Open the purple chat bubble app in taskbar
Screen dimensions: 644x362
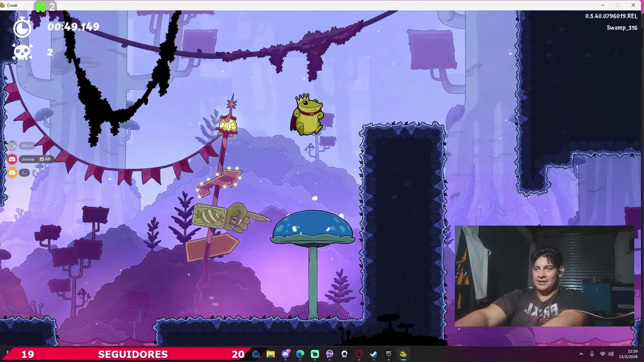(x=330, y=354)
